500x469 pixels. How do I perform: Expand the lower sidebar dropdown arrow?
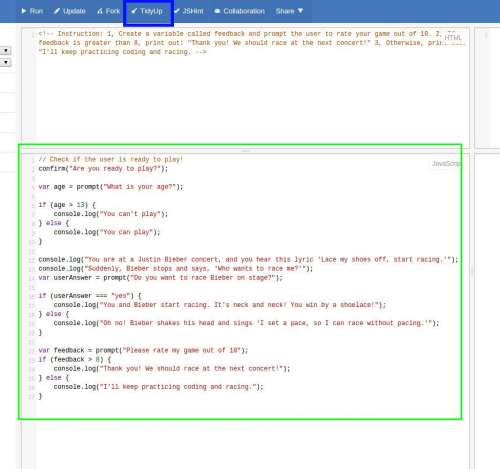tap(6, 62)
